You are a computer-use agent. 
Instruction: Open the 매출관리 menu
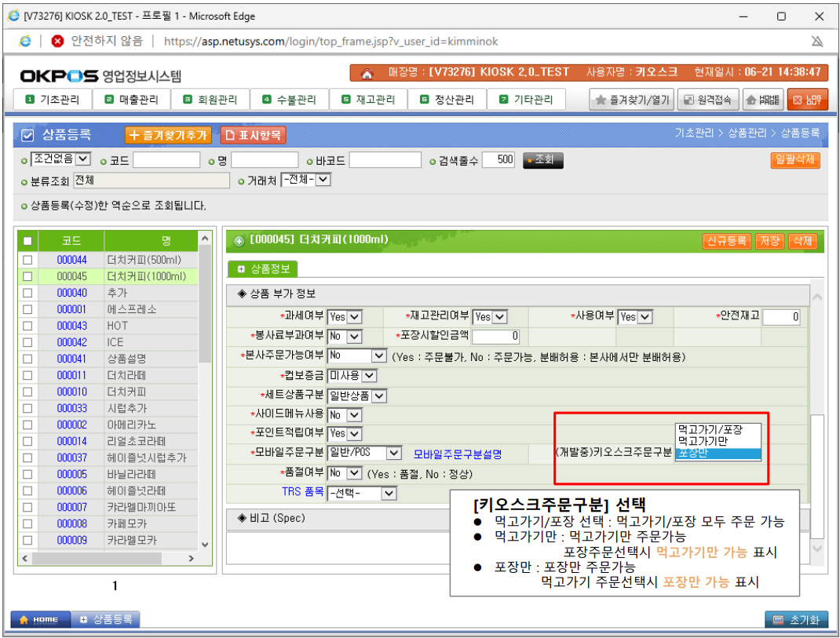coord(132,100)
